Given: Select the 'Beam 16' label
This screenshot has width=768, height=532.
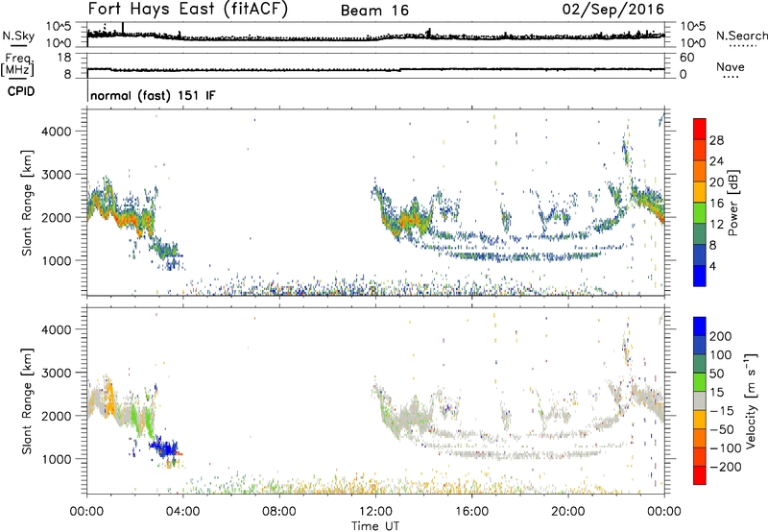Looking at the screenshot, I should [374, 11].
